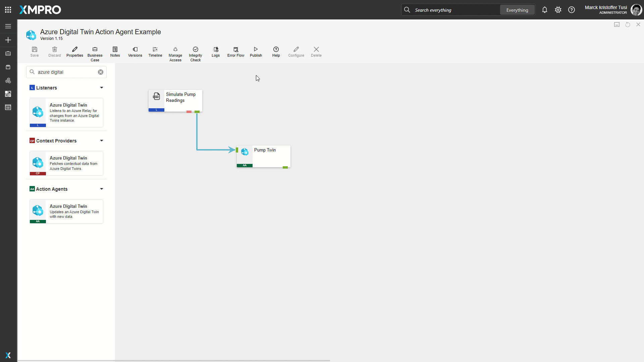This screenshot has height=362, width=644.
Task: Open Properties for this data stream
Action: [74, 52]
